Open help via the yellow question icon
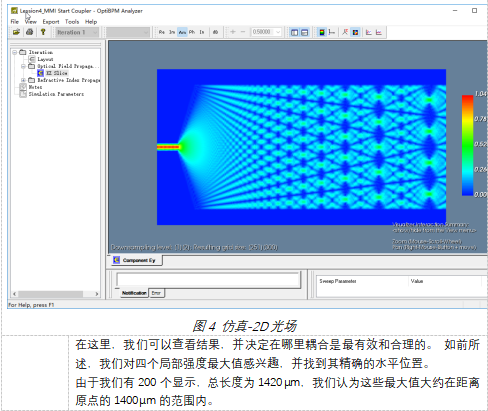The image size is (488, 411). coord(43,32)
